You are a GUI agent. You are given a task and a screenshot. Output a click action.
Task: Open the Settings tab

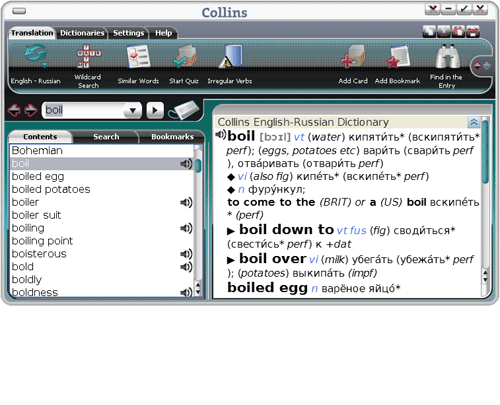click(x=128, y=33)
